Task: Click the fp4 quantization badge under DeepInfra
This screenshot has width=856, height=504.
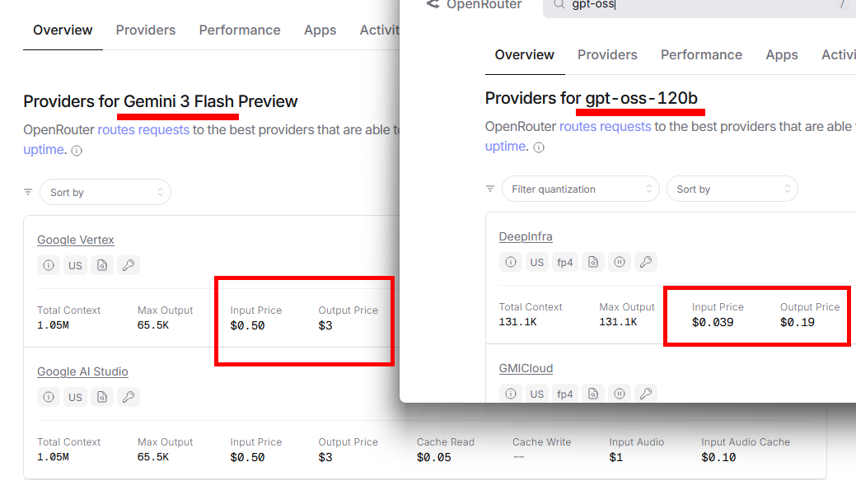Action: pyautogui.click(x=564, y=262)
